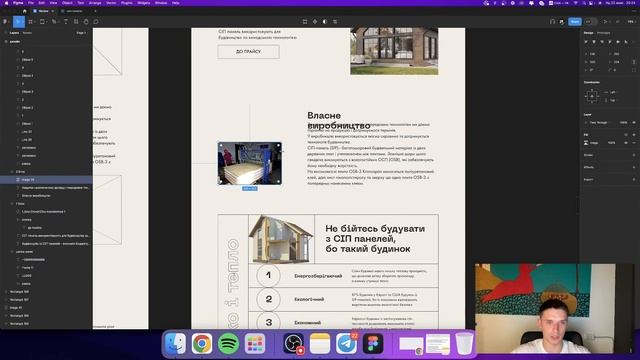Add Export setting with plus button

click(x=634, y=180)
